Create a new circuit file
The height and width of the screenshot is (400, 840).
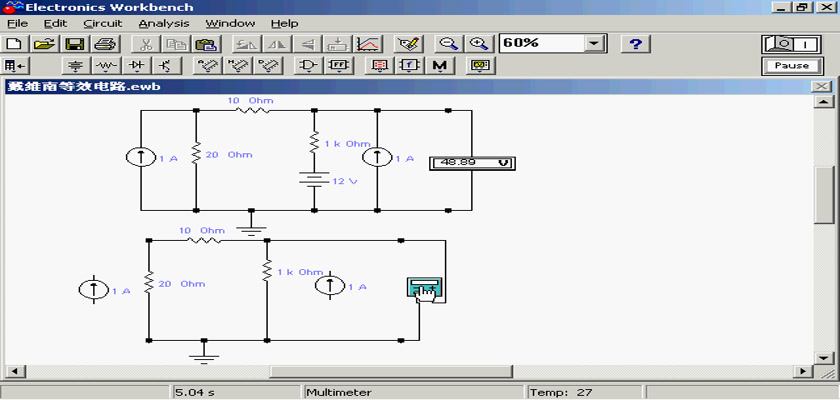coord(16,44)
